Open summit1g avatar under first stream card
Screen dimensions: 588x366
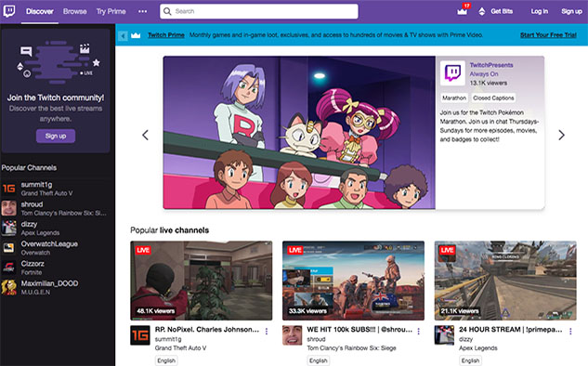tap(140, 335)
